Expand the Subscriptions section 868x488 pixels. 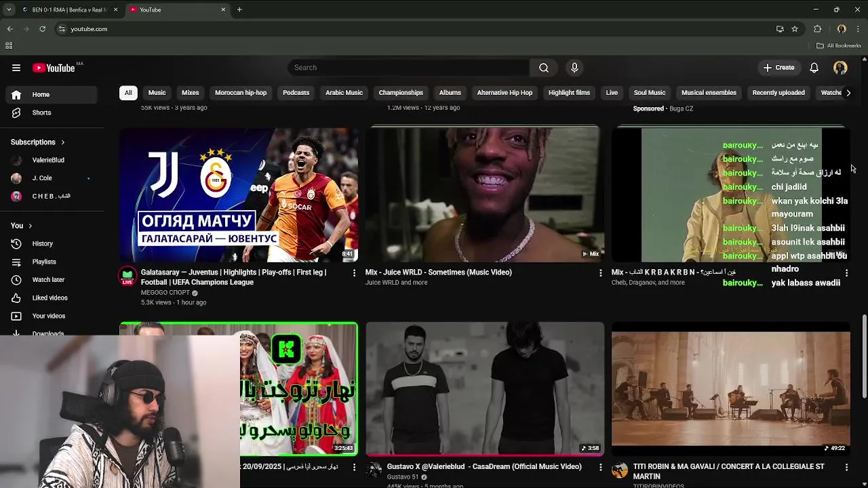point(37,142)
